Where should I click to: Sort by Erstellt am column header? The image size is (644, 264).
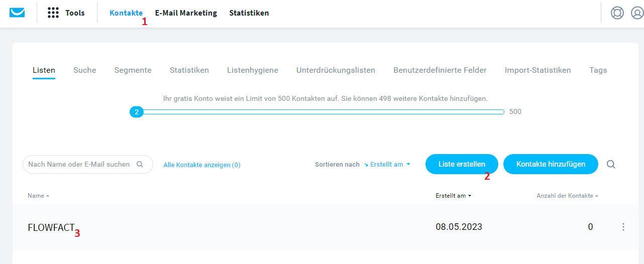(x=454, y=196)
